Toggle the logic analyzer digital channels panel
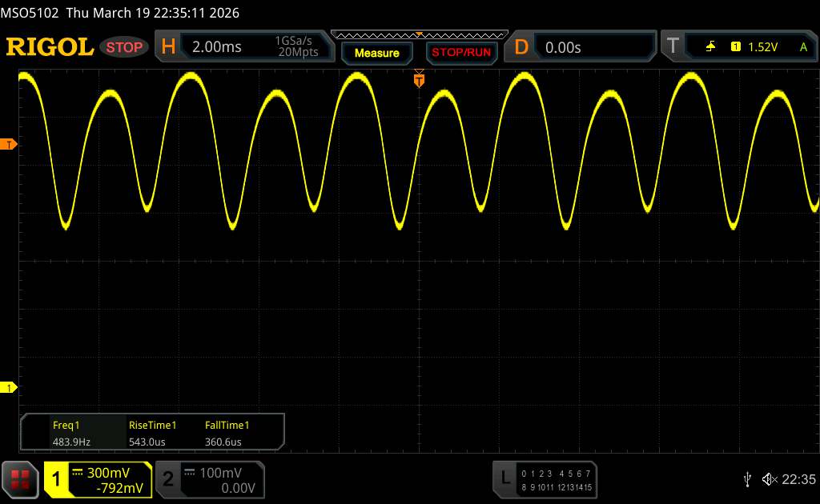Screen dimensions: 820x504 pos(546,479)
